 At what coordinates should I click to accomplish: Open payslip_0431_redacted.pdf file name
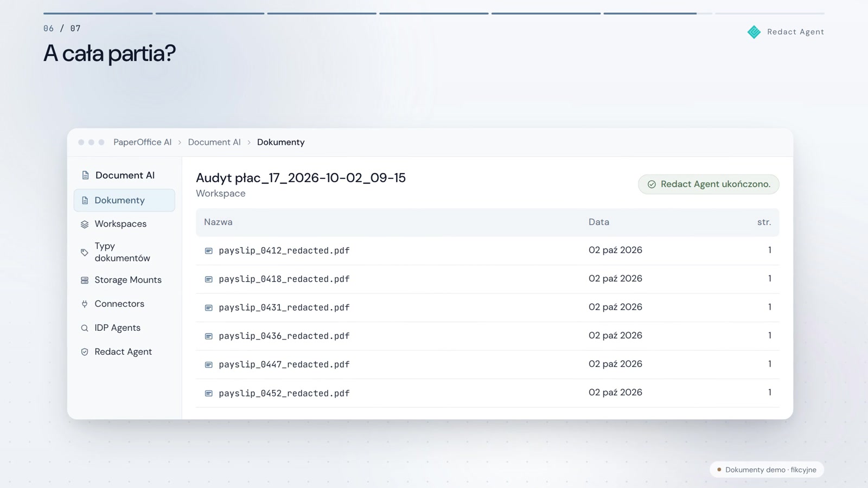pos(284,307)
